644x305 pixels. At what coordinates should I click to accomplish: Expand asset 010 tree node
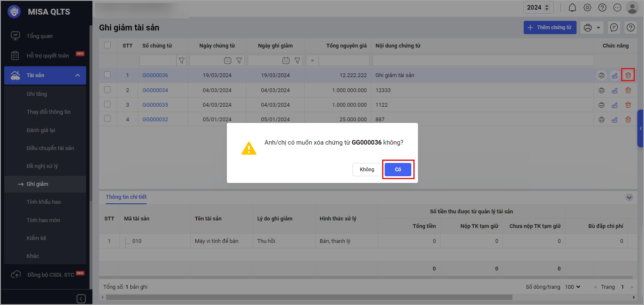[127, 241]
